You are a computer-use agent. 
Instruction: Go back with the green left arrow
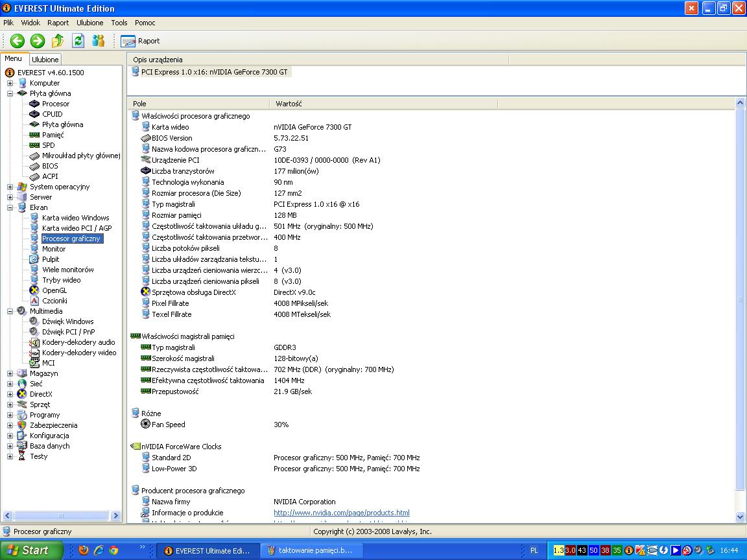[17, 41]
